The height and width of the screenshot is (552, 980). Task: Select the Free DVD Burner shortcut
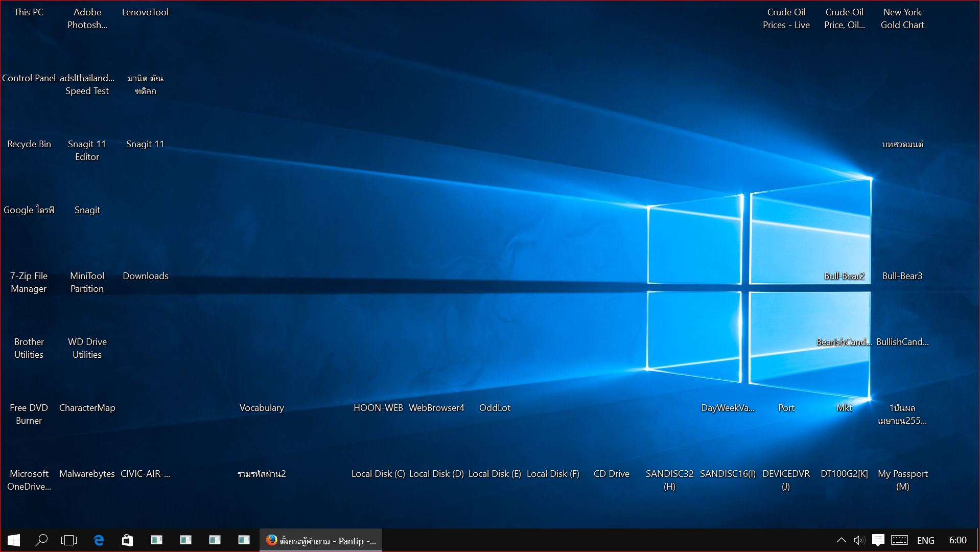pyautogui.click(x=29, y=414)
